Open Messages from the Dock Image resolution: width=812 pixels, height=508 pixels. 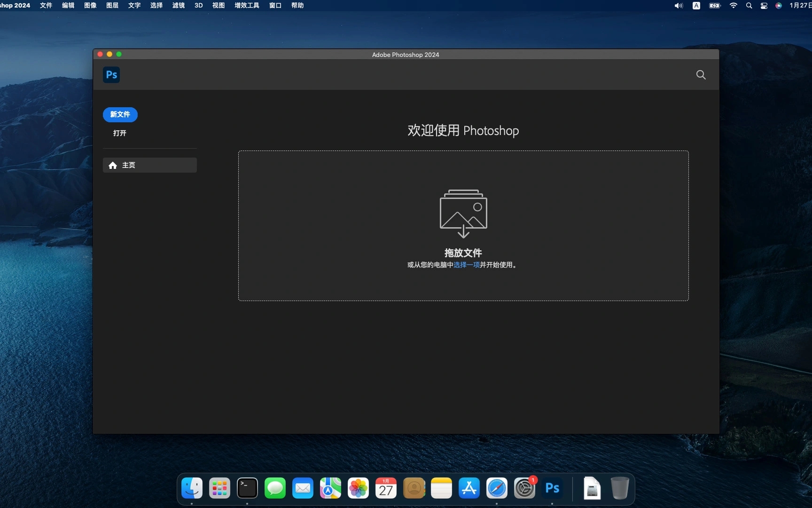(x=275, y=488)
